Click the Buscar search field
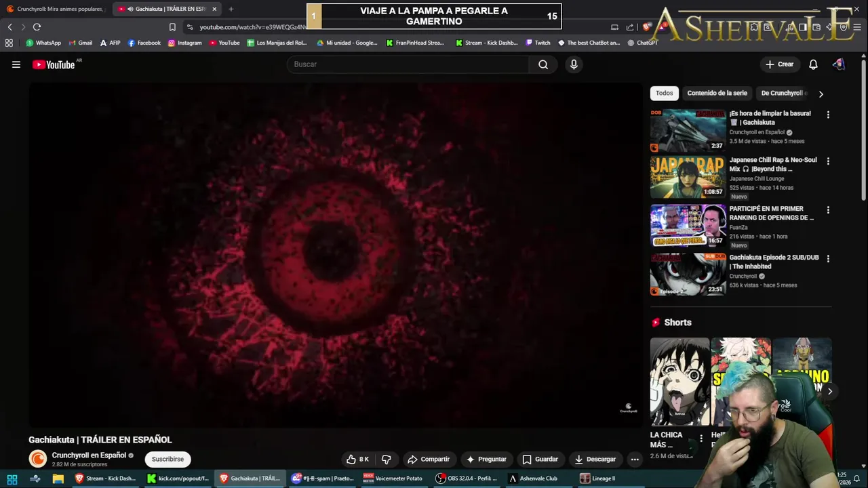Image resolution: width=868 pixels, height=488 pixels. coord(408,64)
